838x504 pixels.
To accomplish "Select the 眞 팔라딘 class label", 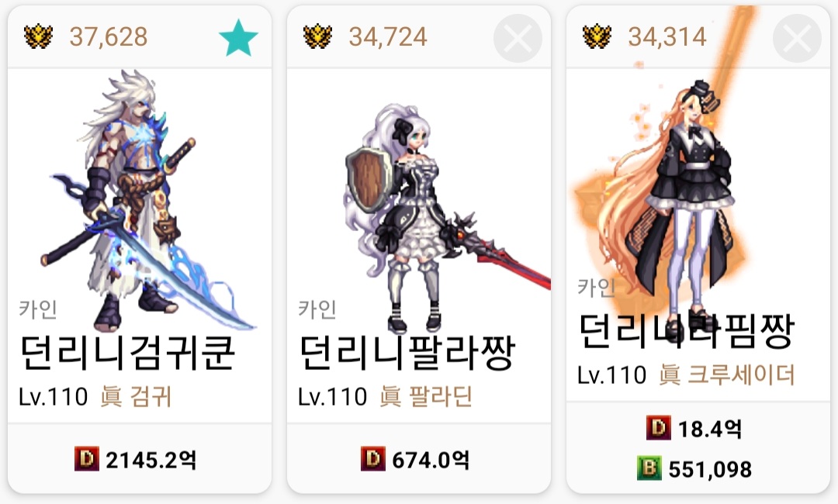I will [426, 397].
